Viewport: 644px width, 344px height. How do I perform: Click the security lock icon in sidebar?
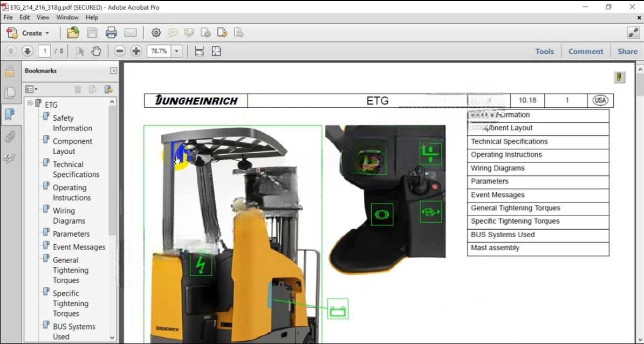tap(10, 71)
